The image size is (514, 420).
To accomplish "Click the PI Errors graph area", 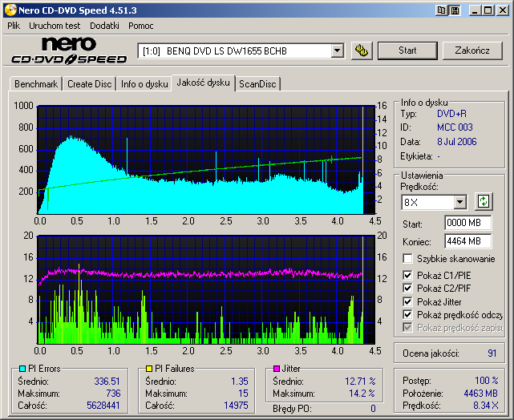I will 206,160.
